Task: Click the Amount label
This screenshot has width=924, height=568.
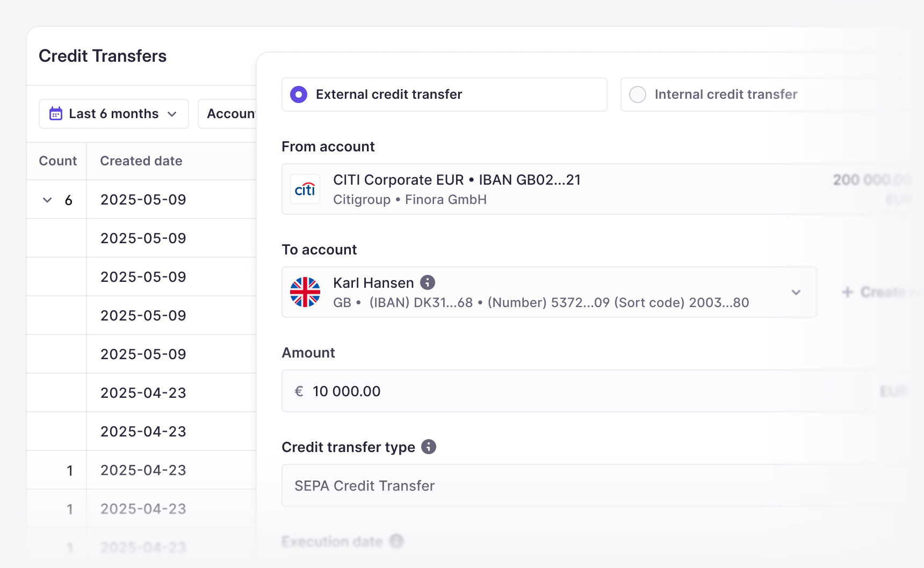Action: click(x=308, y=353)
